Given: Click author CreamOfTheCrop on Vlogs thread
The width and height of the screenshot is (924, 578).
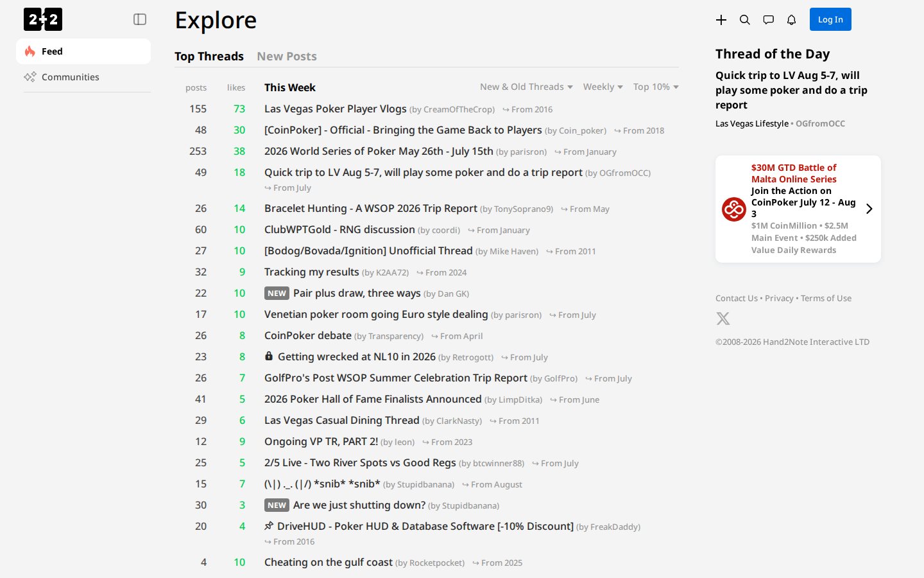Looking at the screenshot, I should [x=458, y=109].
